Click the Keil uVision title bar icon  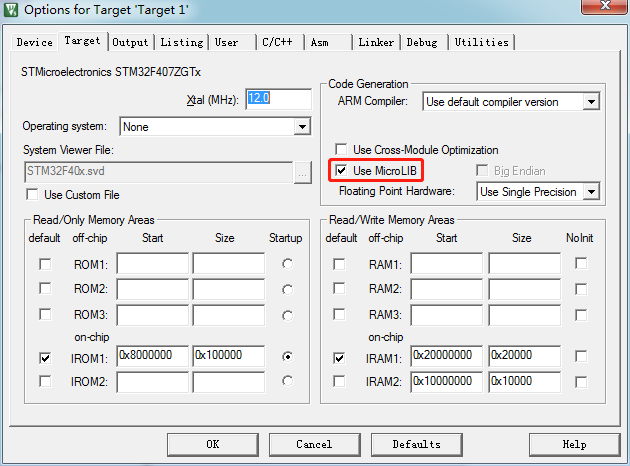click(11, 10)
